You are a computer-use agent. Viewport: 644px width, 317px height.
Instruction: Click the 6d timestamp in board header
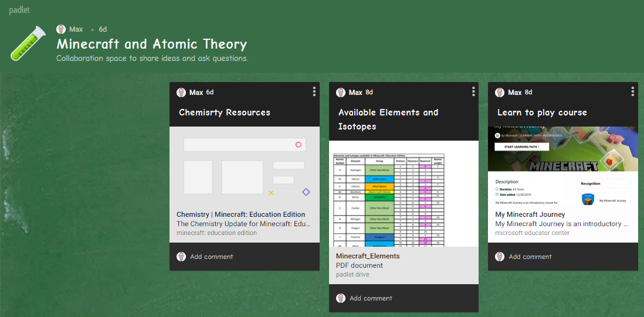pyautogui.click(x=103, y=29)
